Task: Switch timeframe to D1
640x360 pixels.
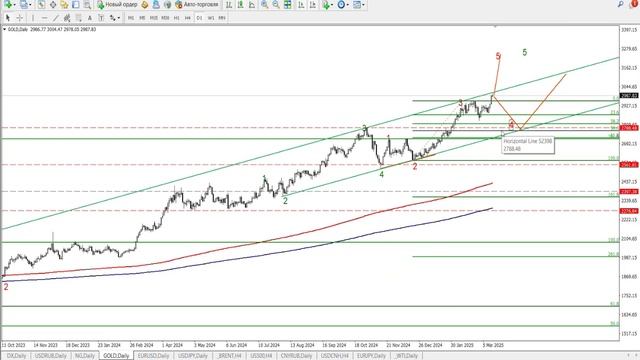Action: pos(199,18)
